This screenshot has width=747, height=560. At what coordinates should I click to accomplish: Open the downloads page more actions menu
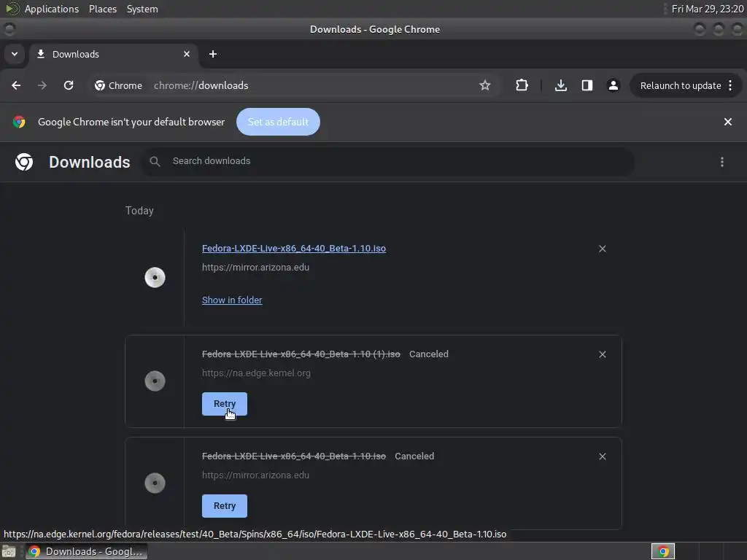click(x=721, y=162)
